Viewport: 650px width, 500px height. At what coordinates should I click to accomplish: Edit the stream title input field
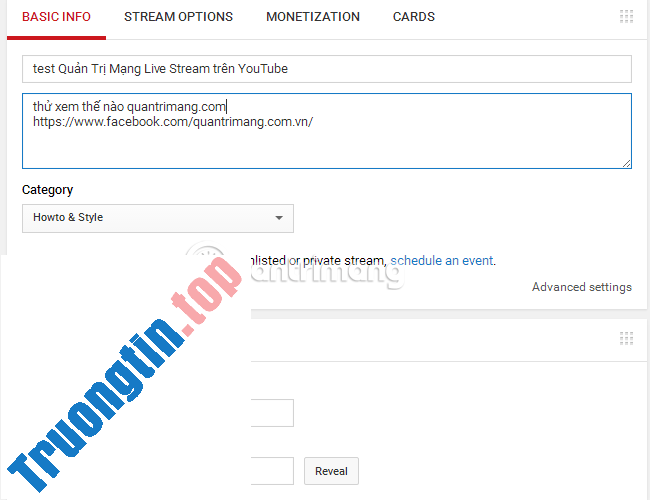pyautogui.click(x=327, y=69)
